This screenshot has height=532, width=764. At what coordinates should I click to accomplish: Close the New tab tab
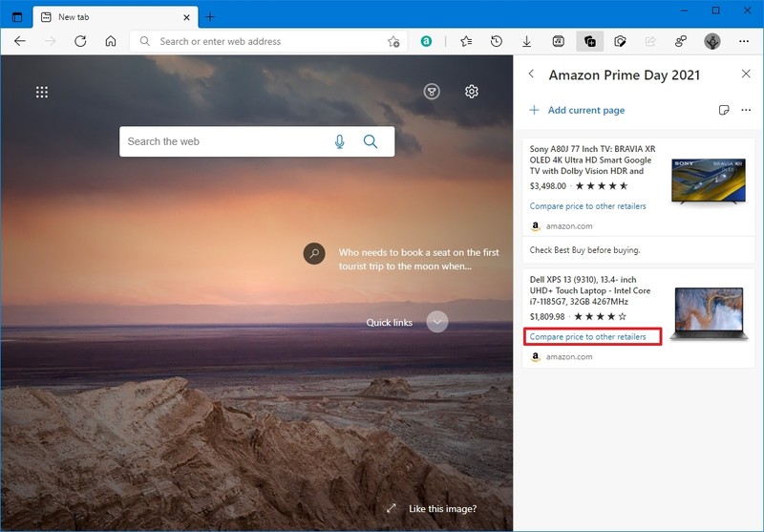pyautogui.click(x=186, y=17)
